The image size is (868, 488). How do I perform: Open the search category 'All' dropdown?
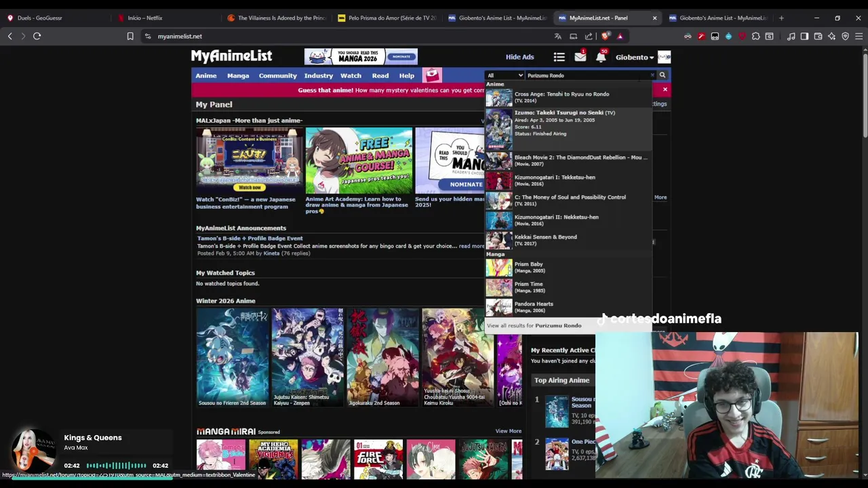(x=505, y=75)
